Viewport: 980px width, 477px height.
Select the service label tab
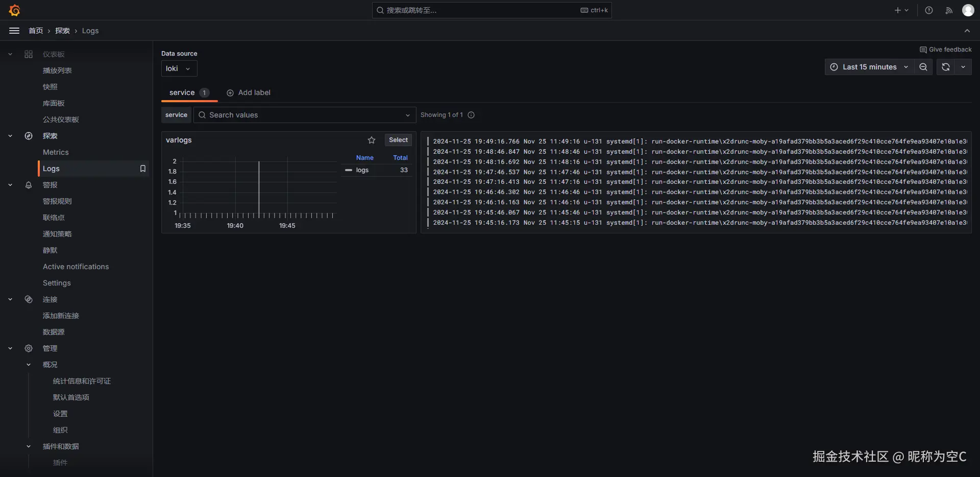189,92
